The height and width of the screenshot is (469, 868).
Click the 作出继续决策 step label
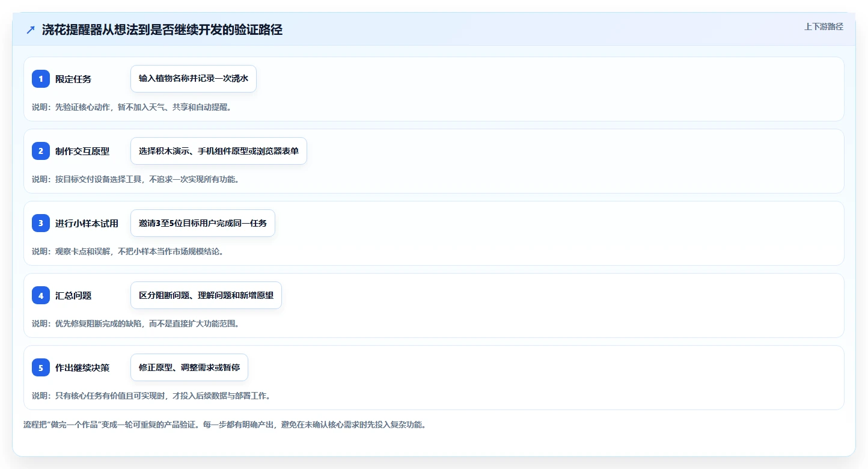(x=82, y=368)
